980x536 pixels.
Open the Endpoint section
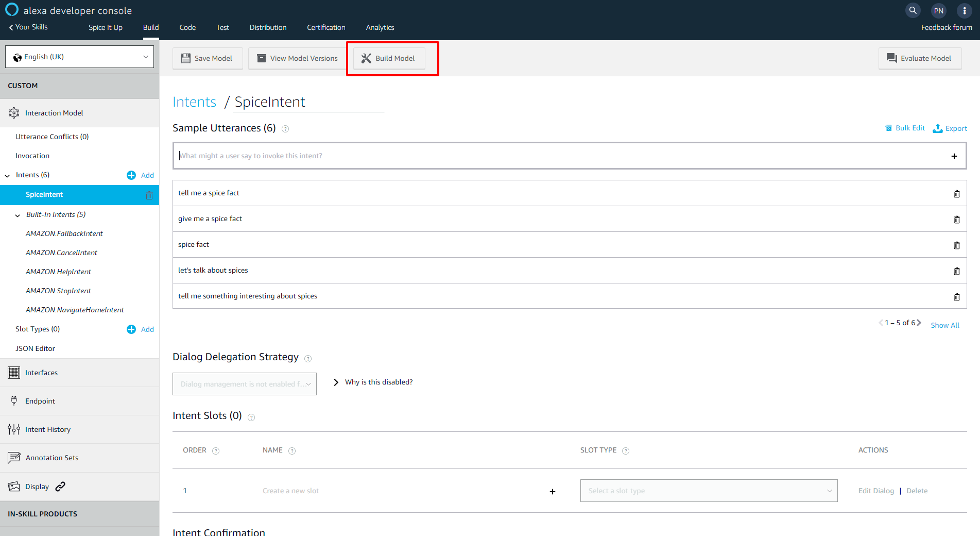80,401
